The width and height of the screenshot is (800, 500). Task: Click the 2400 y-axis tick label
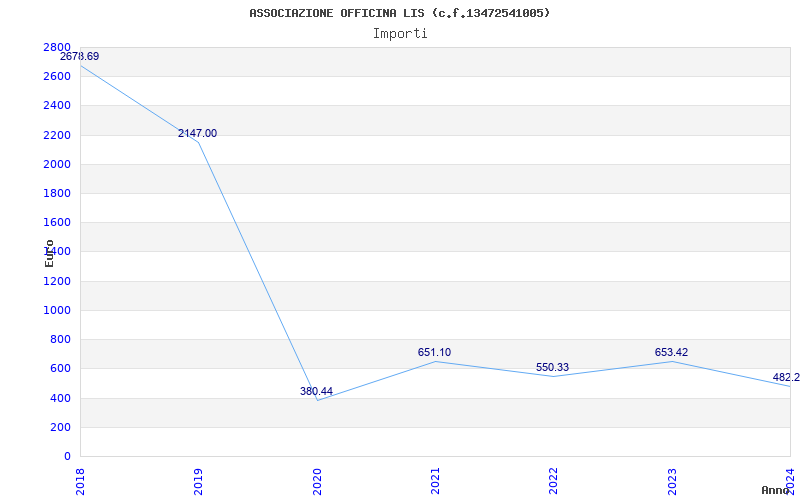pyautogui.click(x=57, y=106)
